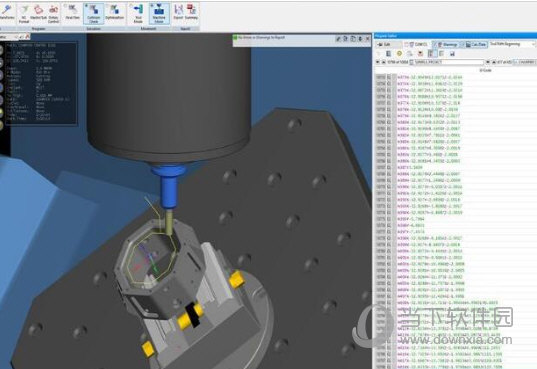This screenshot has width=537, height=369.
Task: Toggle the Collision Check simulation button
Action: tap(93, 14)
